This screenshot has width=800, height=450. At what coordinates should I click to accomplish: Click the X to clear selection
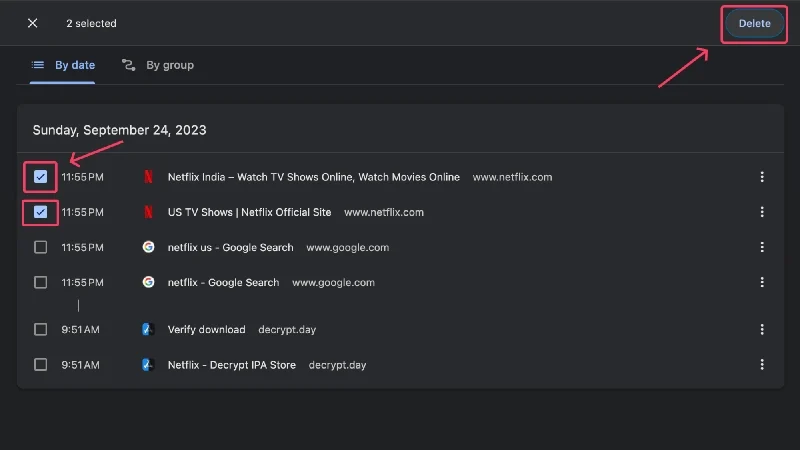[33, 23]
